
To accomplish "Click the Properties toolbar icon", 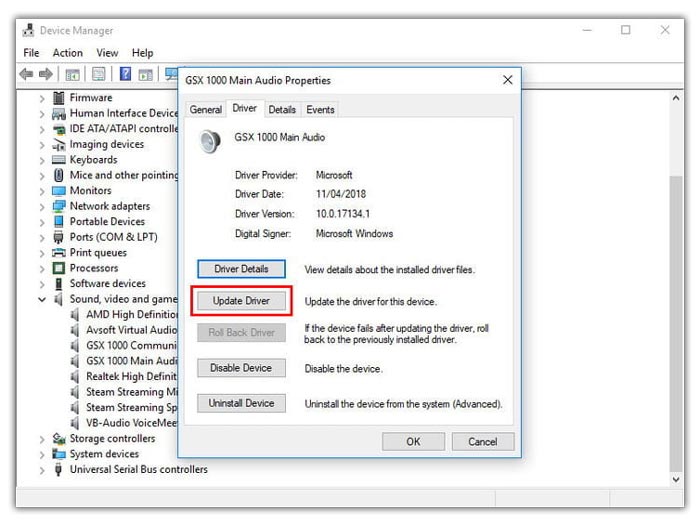I will 99,74.
